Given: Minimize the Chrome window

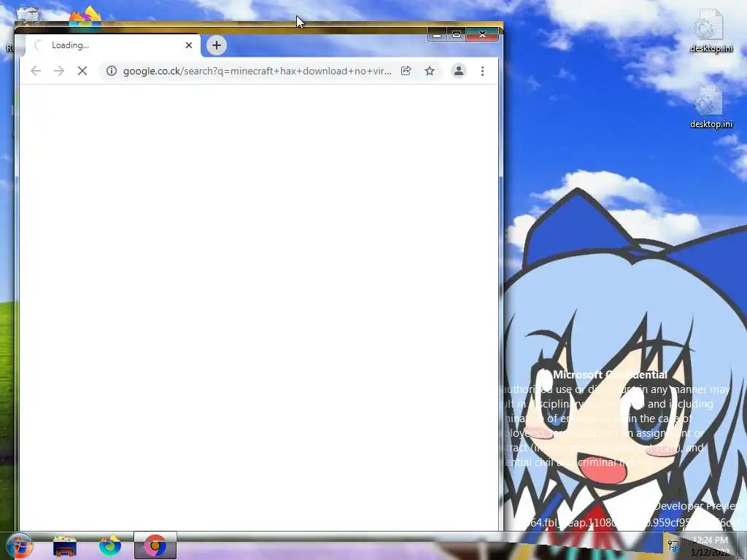Looking at the screenshot, I should pos(436,34).
